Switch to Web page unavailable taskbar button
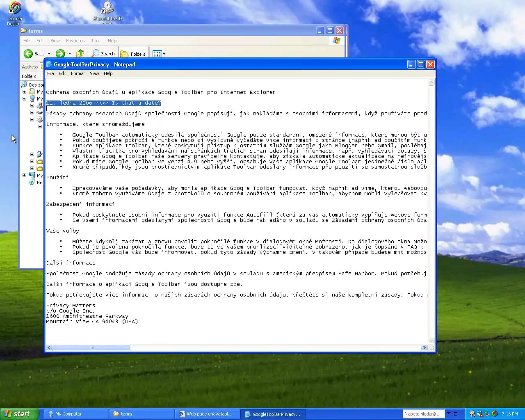This screenshot has width=525, height=420. [x=207, y=414]
